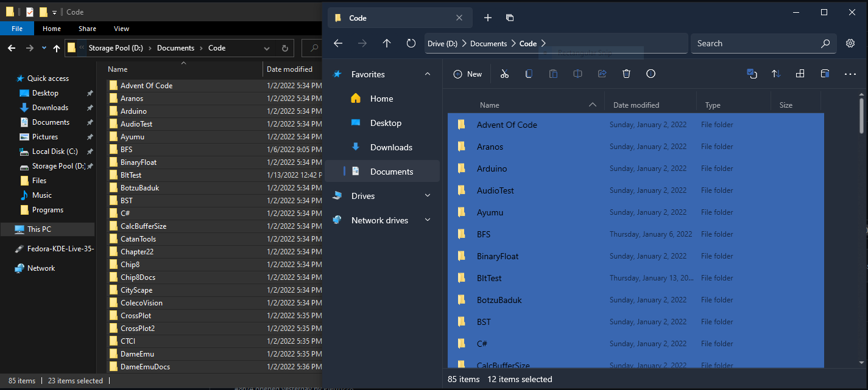
Task: Select BinaryFloat folder in Files app list
Action: [635, 256]
